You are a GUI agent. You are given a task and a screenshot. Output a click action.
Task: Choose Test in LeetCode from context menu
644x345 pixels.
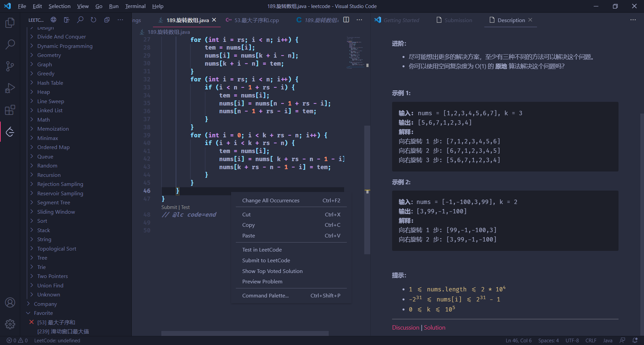291,250
